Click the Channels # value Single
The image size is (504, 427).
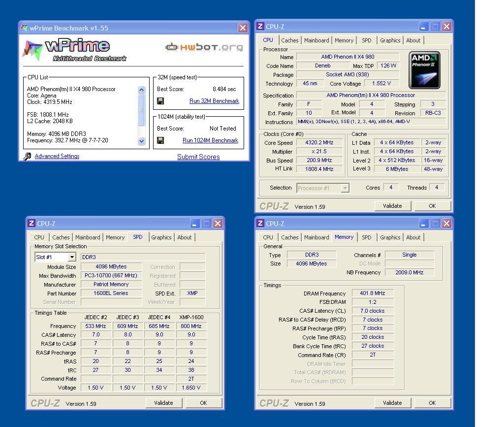[409, 255]
